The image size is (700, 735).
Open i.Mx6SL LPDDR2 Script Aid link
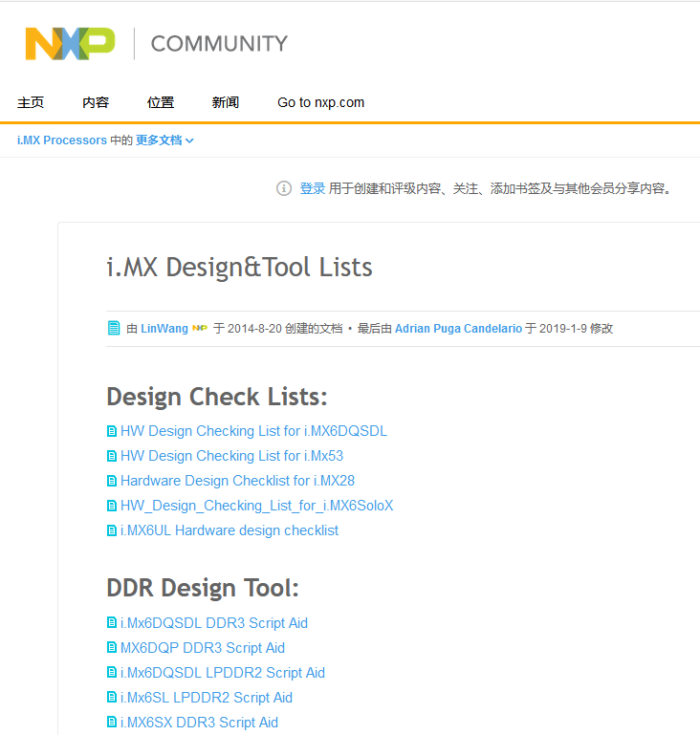point(207,697)
